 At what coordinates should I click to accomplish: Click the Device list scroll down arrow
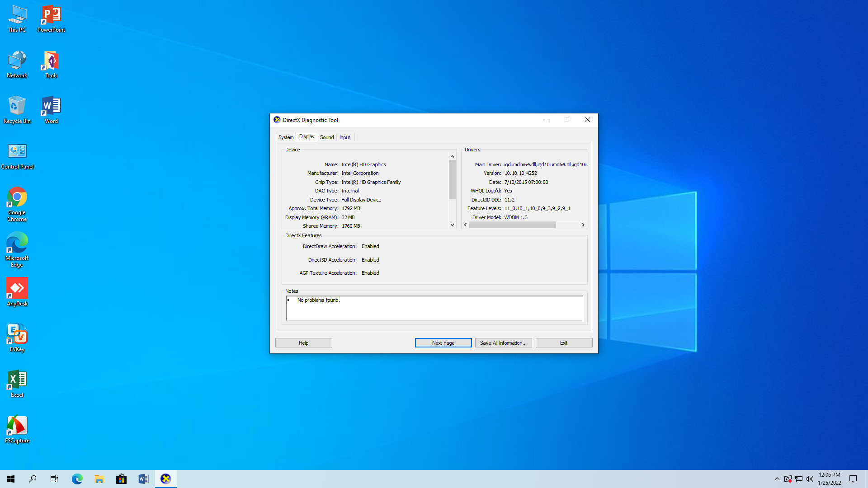point(452,225)
